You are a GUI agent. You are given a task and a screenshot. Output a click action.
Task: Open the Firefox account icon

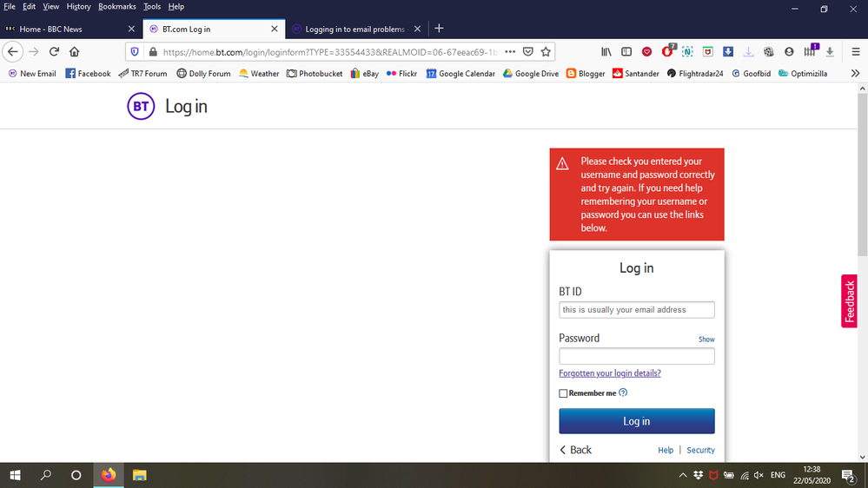pos(789,52)
